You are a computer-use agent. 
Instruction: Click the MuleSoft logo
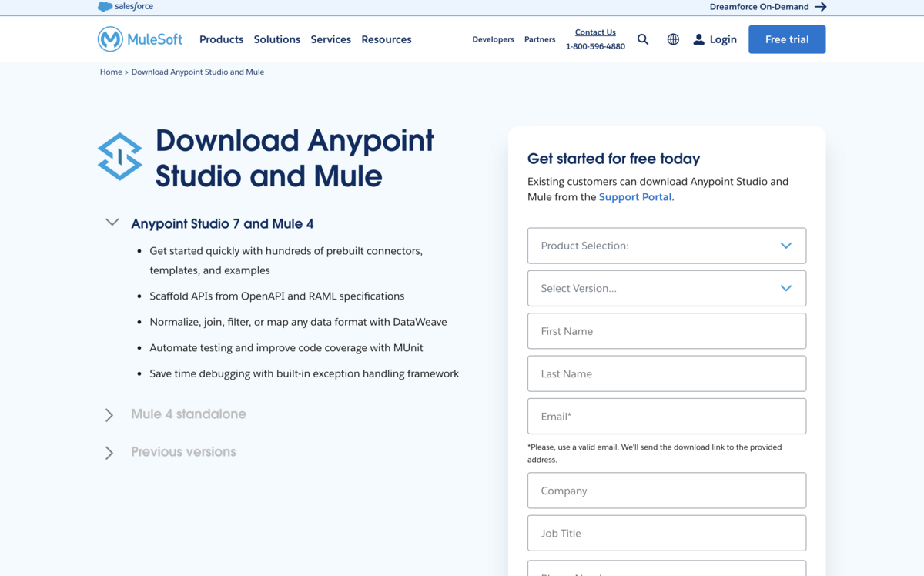tap(139, 39)
